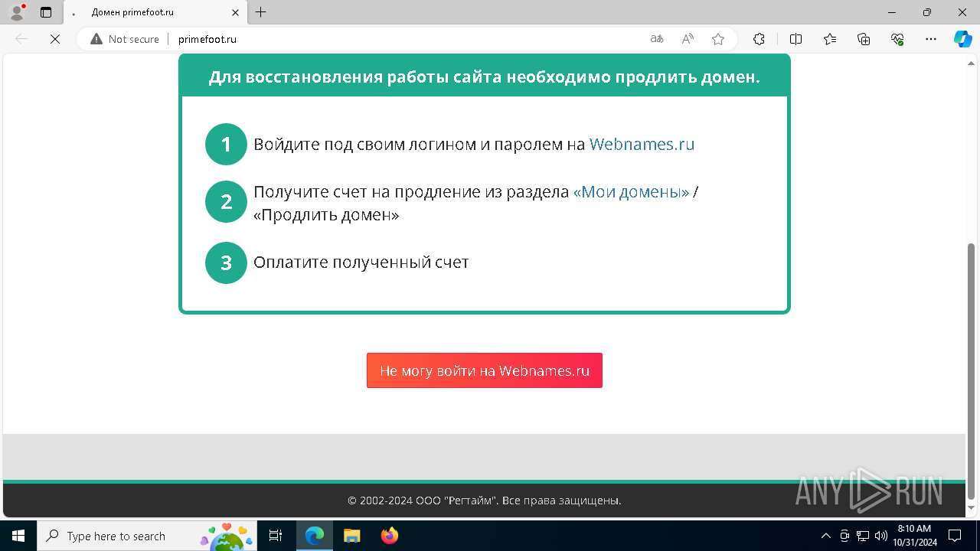Click the heading about продлить домен

[x=485, y=77]
